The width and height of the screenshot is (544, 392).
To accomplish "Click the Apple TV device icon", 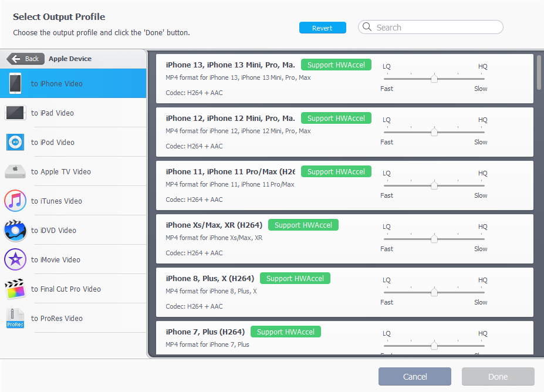I will point(15,171).
